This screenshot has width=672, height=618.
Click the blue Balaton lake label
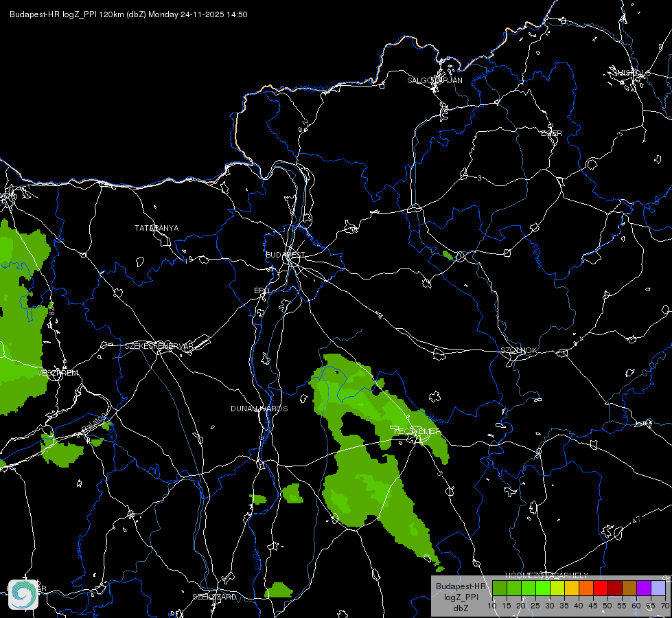pos(93,422)
